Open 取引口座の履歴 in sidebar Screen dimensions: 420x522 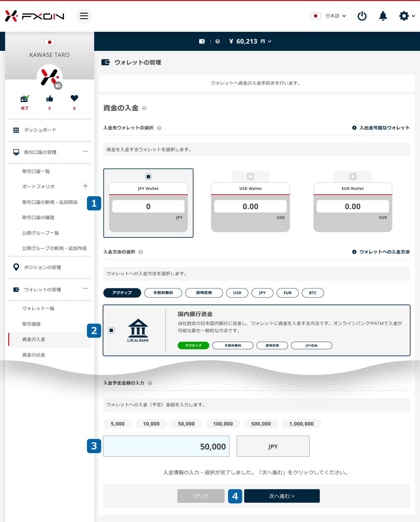pyautogui.click(x=38, y=218)
